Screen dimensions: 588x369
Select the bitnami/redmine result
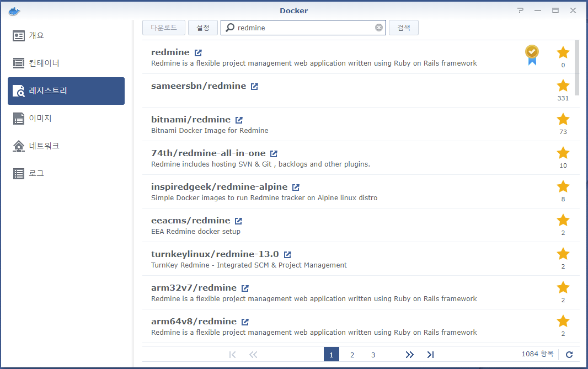click(x=358, y=125)
